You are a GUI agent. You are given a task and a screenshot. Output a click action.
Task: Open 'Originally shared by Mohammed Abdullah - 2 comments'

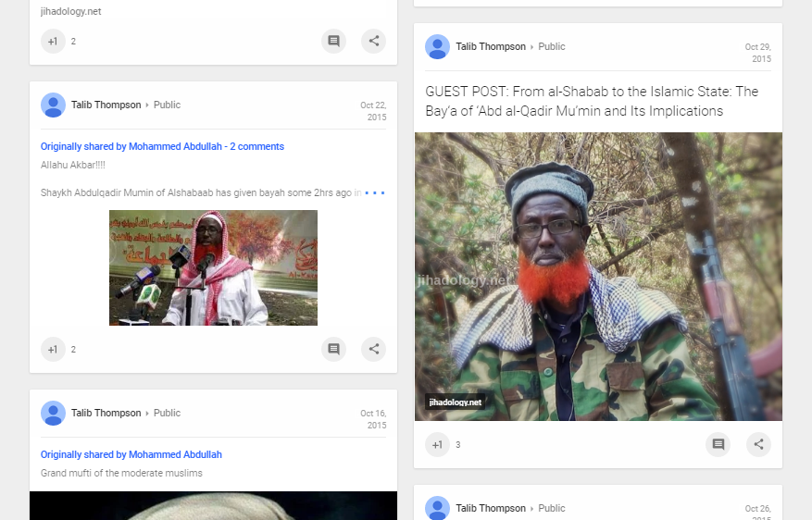[x=162, y=146]
